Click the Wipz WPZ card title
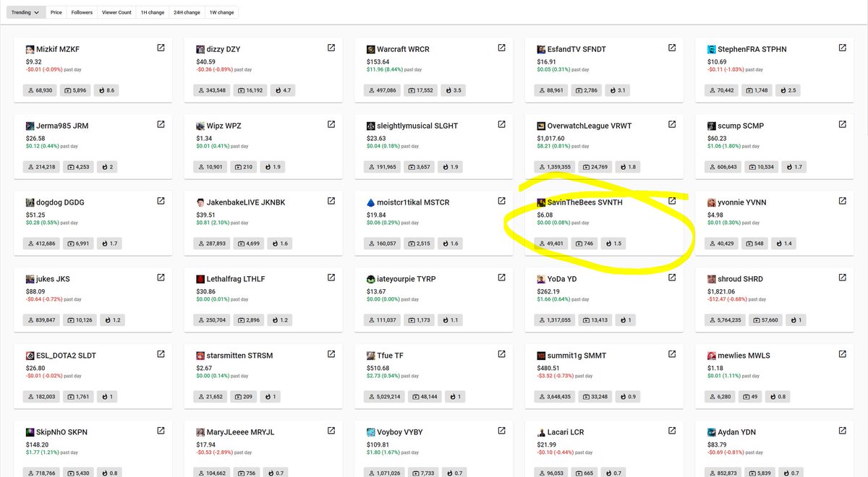Image resolution: width=868 pixels, height=477 pixels. coord(224,126)
